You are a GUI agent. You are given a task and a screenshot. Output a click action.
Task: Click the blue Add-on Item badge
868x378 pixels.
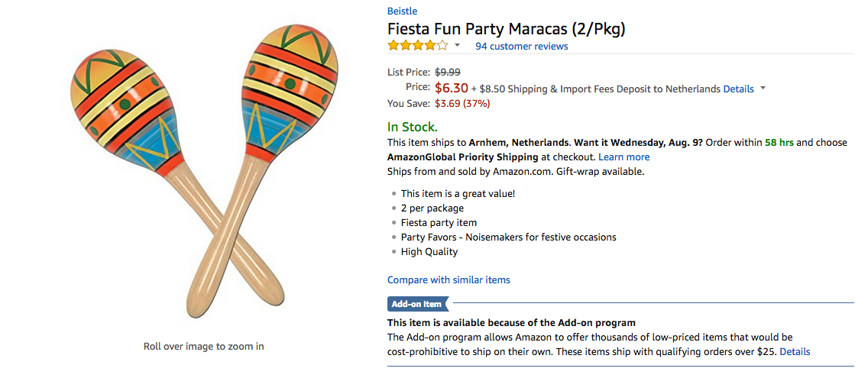click(417, 304)
